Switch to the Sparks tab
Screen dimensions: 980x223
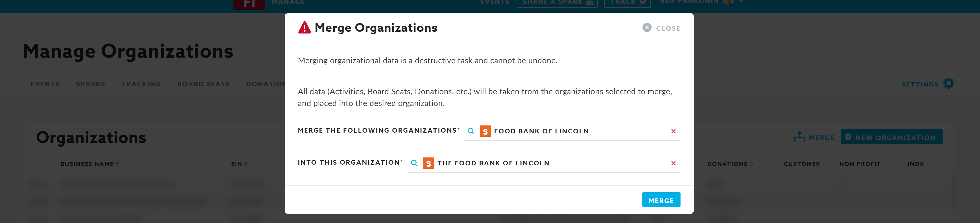tap(91, 84)
